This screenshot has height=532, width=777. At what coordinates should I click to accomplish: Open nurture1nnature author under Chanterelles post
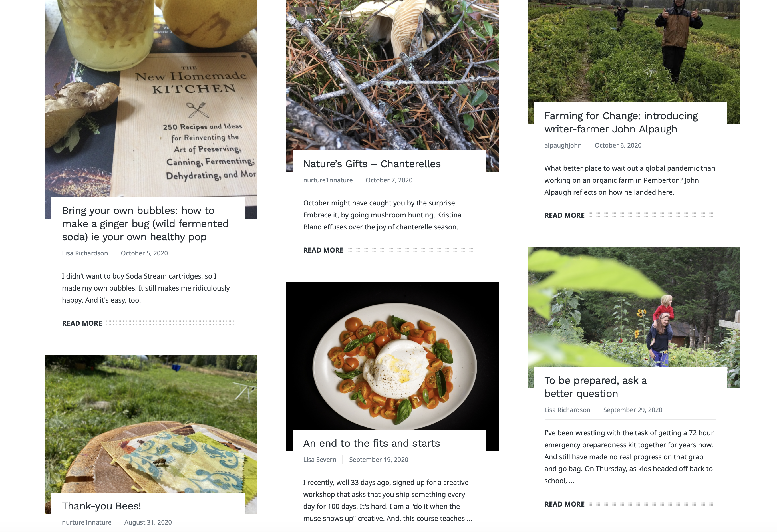pos(328,180)
